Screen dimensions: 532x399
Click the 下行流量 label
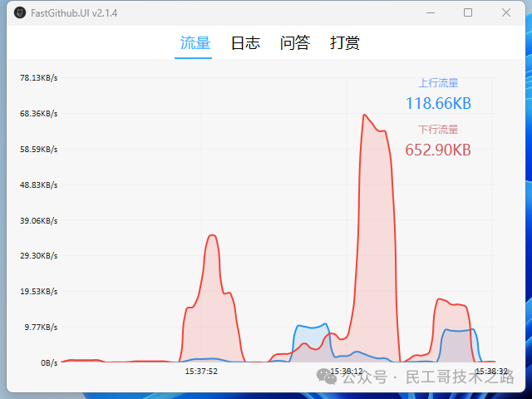coord(438,130)
